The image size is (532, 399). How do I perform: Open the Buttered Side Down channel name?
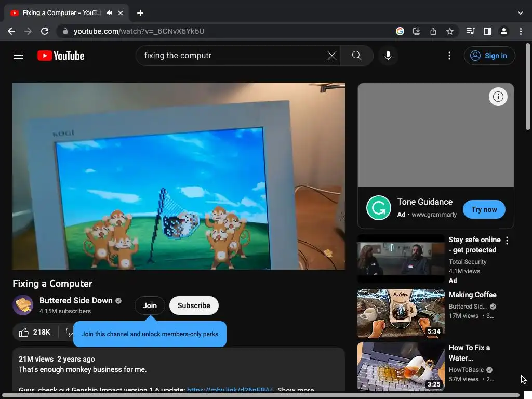click(76, 301)
